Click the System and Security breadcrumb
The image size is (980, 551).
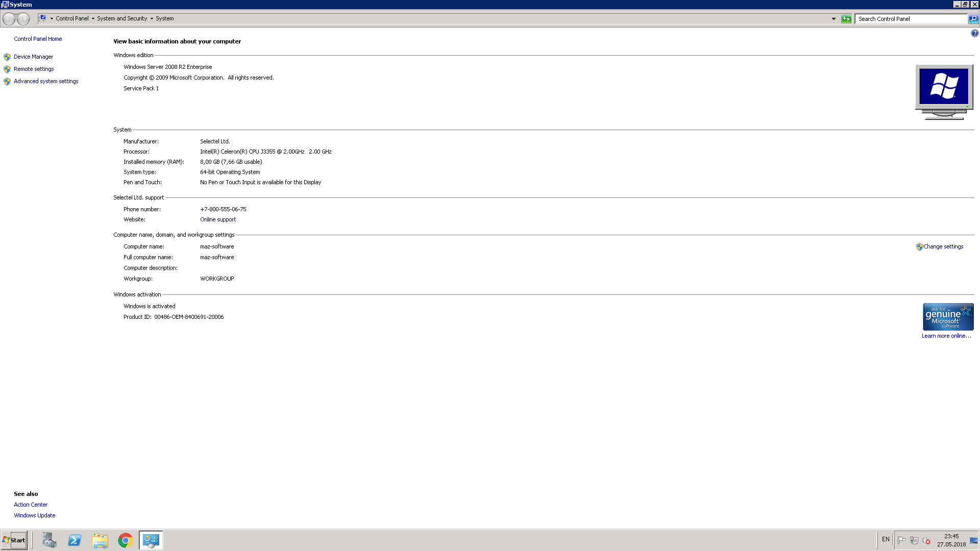tap(122, 18)
